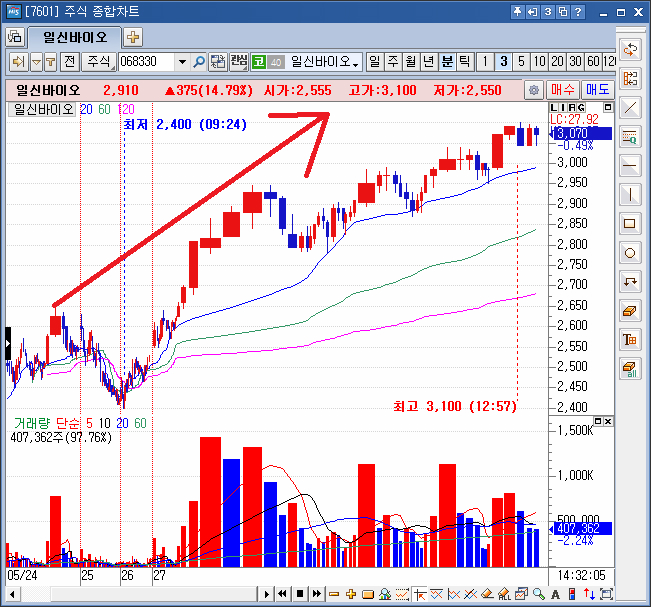Image resolution: width=651 pixels, height=607 pixels.
Task: Select the 3-minute interval button
Action: point(503,62)
